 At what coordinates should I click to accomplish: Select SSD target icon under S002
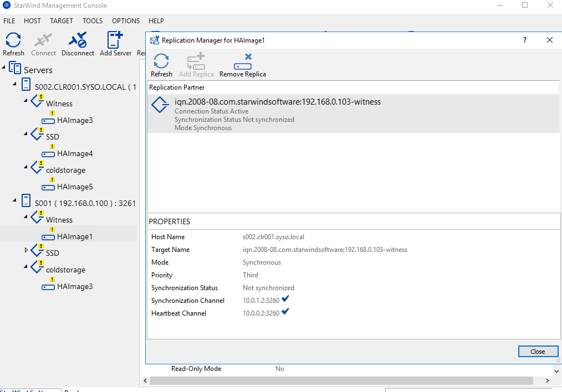pyautogui.click(x=37, y=134)
